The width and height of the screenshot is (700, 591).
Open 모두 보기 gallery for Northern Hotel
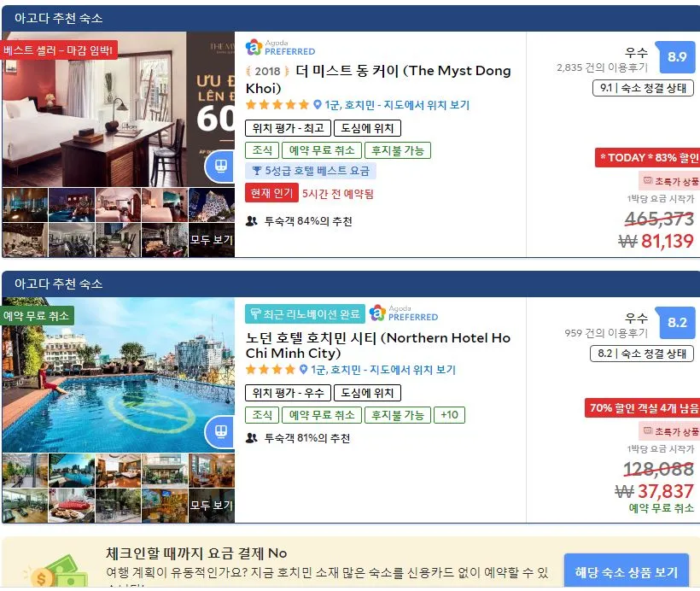[212, 506]
